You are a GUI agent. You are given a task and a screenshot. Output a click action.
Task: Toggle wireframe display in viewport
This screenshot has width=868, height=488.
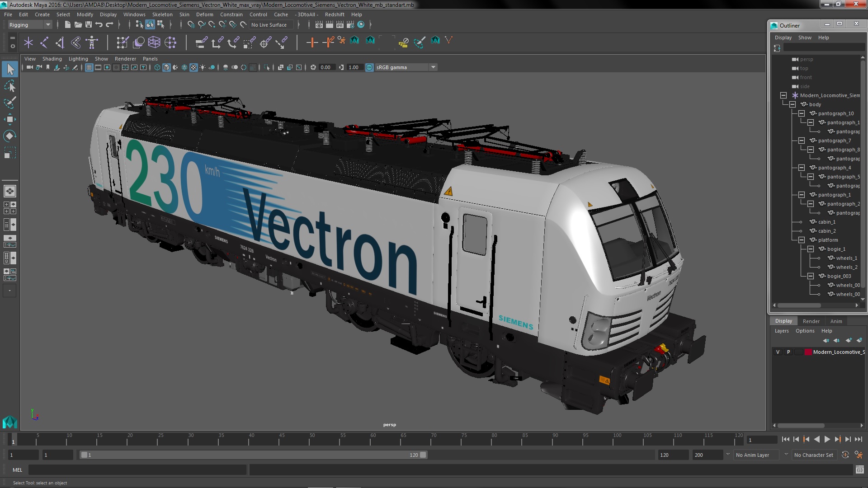[x=157, y=67]
